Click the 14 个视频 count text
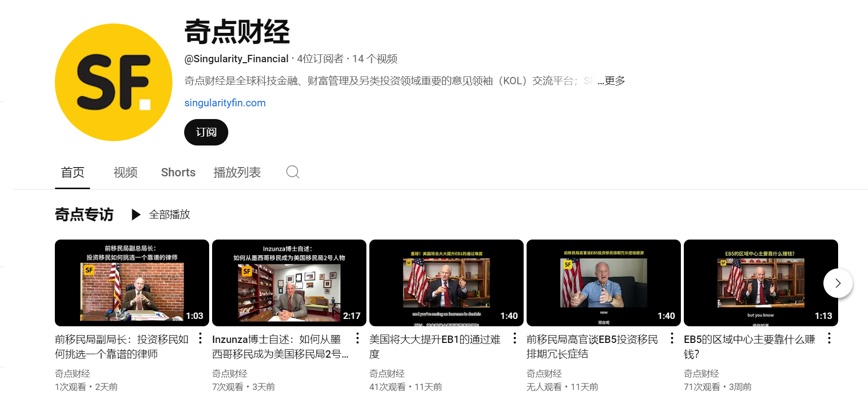868x412 pixels. coord(375,59)
